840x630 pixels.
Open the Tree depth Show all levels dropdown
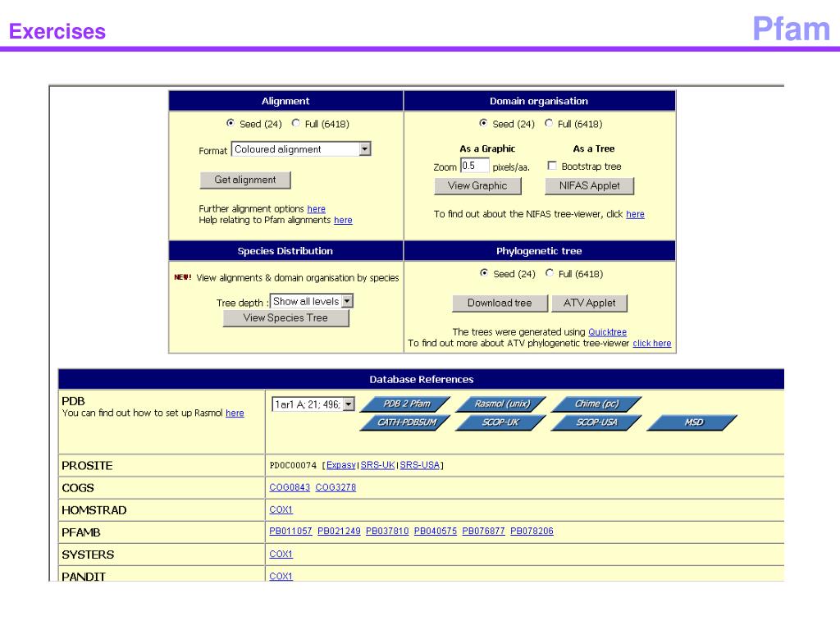click(x=311, y=301)
